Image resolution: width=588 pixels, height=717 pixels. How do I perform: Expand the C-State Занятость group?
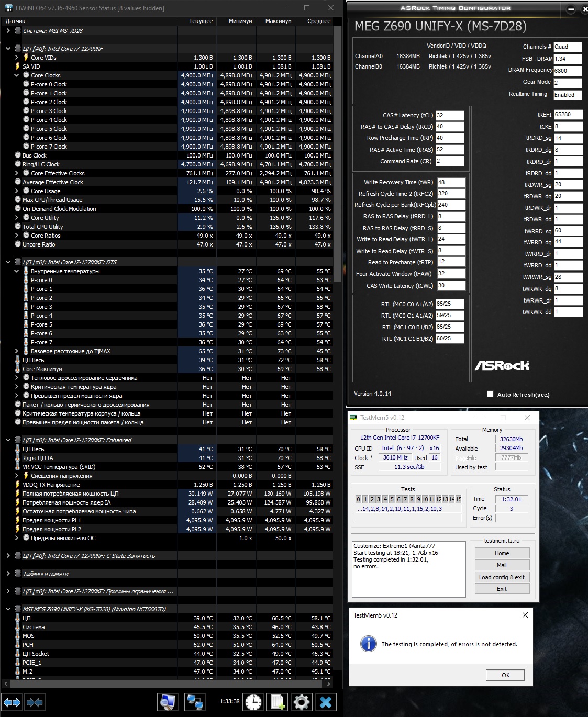coord(8,556)
